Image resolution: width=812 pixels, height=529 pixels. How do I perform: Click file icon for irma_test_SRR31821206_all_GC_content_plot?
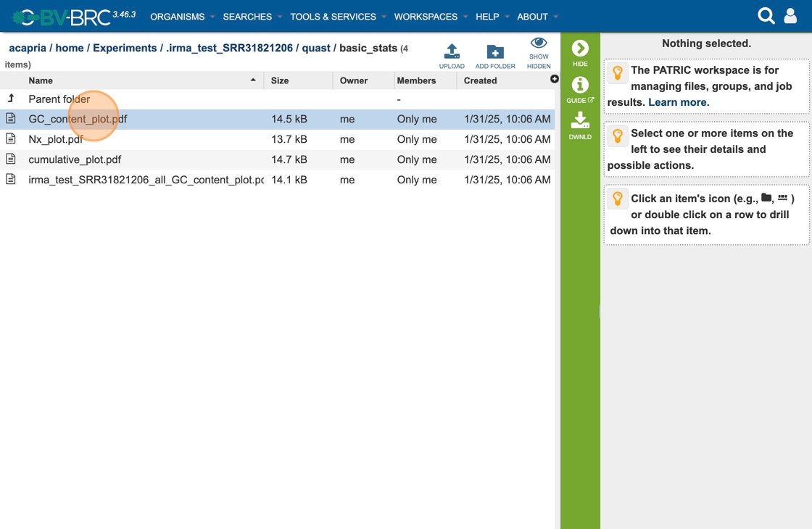(x=10, y=179)
